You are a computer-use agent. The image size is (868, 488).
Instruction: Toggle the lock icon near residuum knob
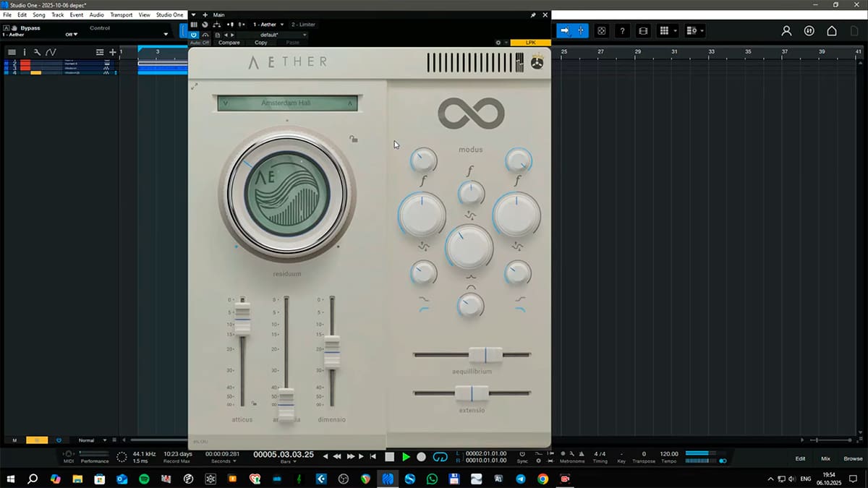[353, 140]
